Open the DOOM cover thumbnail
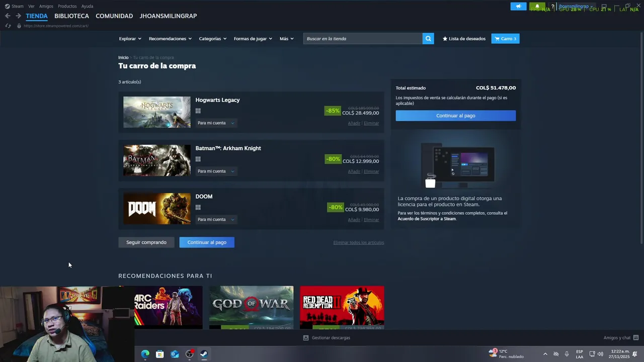The image size is (644, 362). coord(157,209)
